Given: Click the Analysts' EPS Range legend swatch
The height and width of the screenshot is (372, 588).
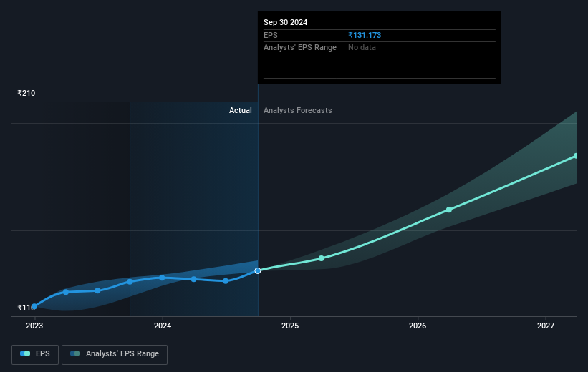Looking at the screenshot, I should 75,353.
